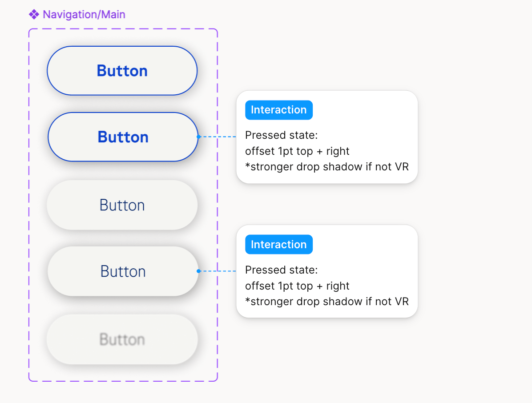
Task: Click the blurred disabled Button at bottom
Action: (x=122, y=339)
